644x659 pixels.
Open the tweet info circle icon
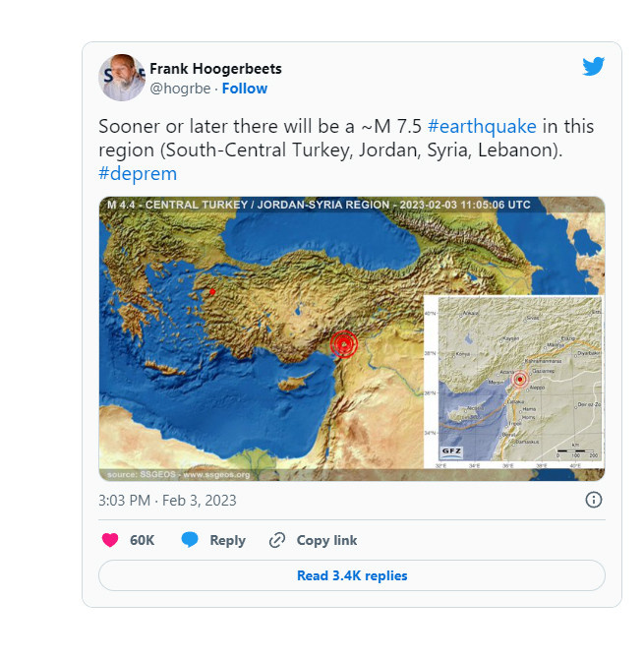593,500
